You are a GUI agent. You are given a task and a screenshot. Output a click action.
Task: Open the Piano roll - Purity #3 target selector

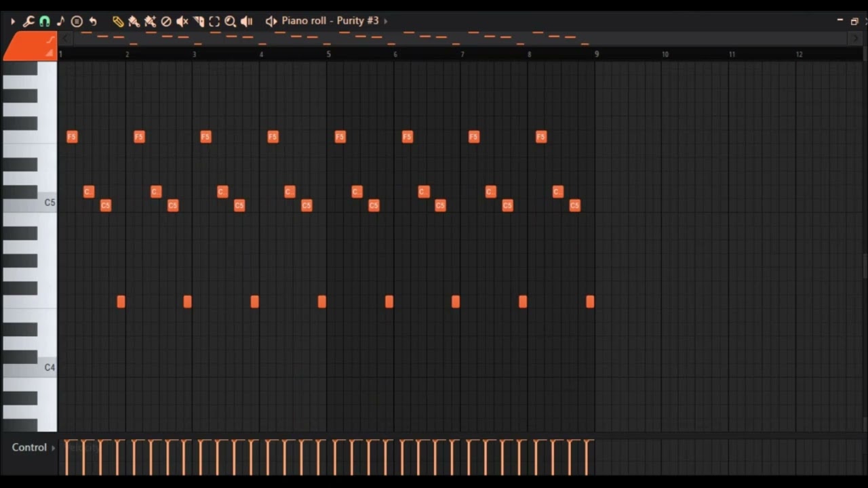[330, 21]
